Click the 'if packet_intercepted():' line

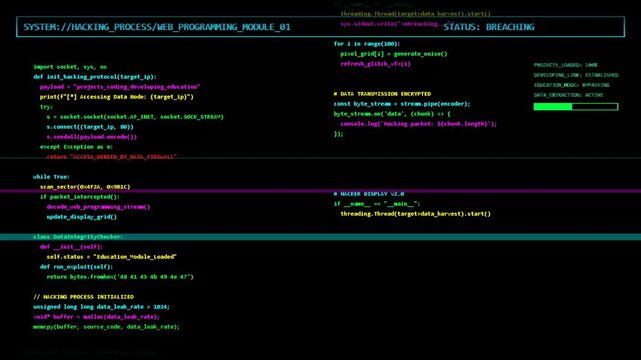[80, 197]
